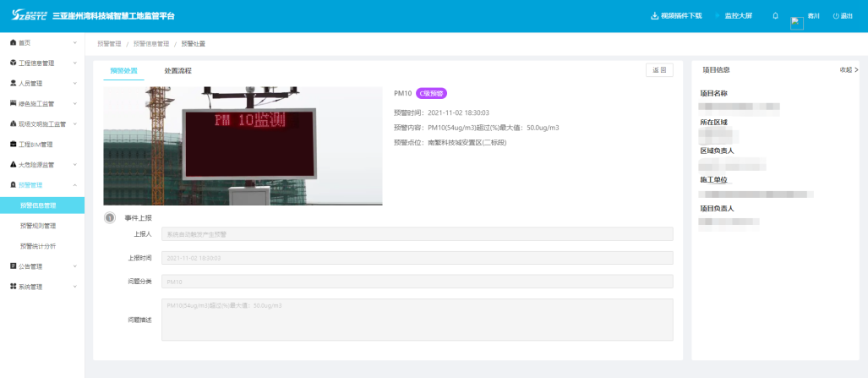Expand the 绿色施工监管 submenu

point(42,103)
